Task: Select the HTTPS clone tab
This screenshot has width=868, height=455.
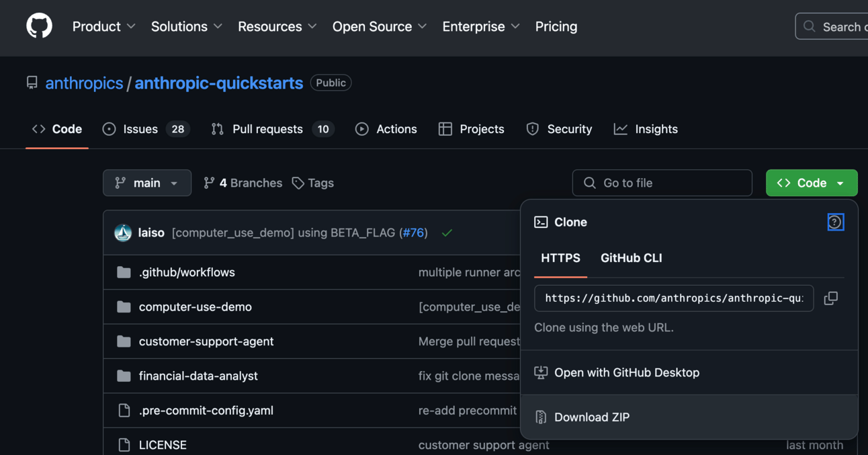Action: (x=560, y=258)
